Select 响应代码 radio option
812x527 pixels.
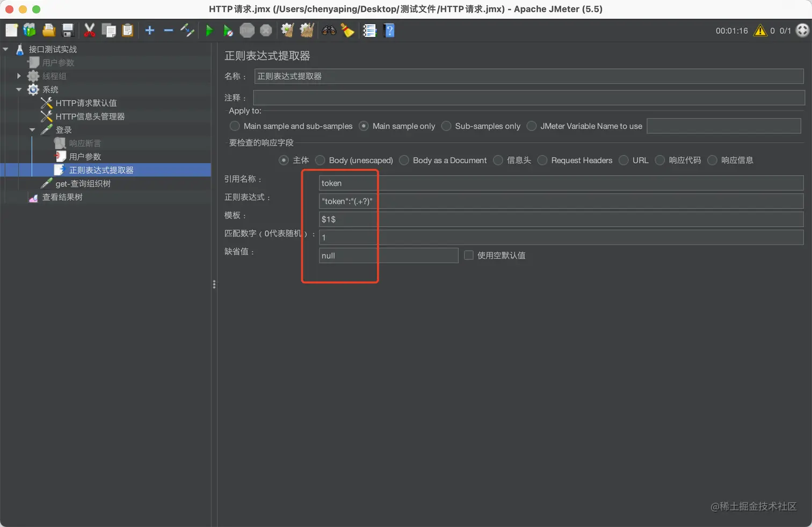[660, 160]
